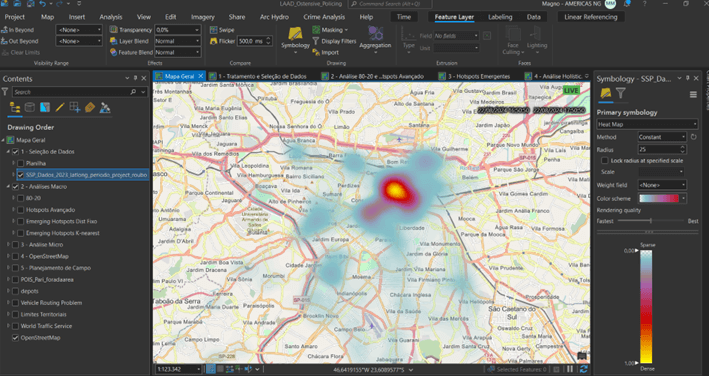Click the Undo arrow in quick access toolbar

coord(43,4)
